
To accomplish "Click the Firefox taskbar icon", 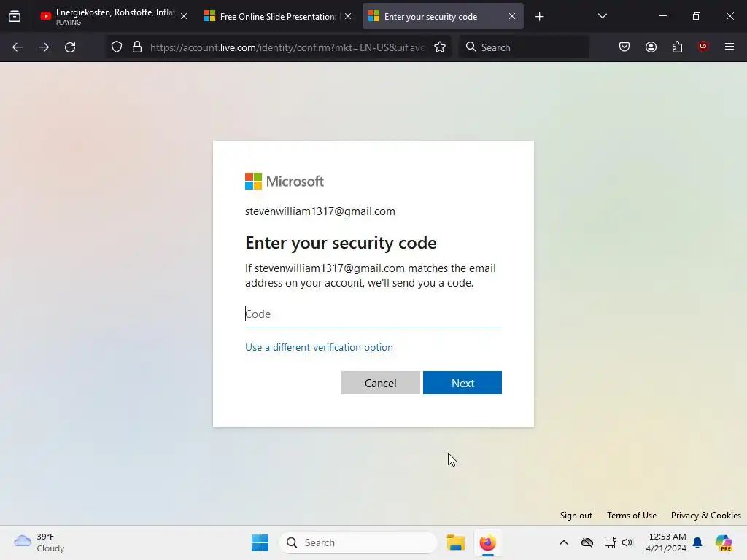I will pos(487,542).
